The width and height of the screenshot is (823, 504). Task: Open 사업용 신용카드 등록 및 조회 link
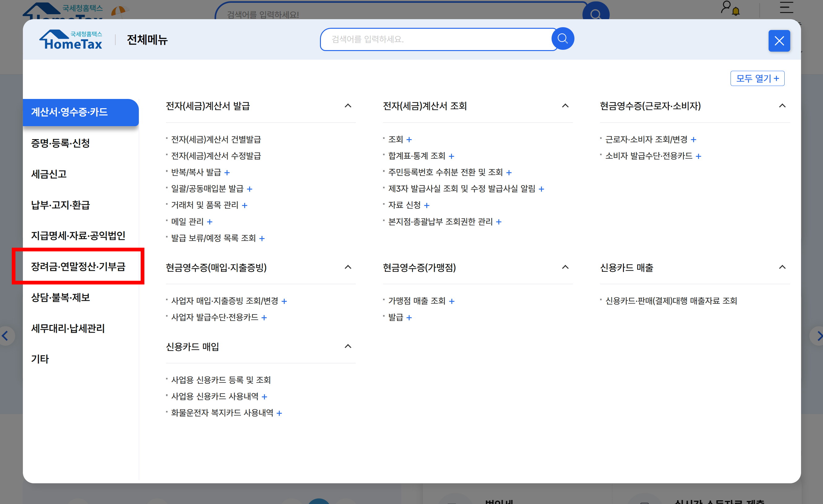[221, 380]
